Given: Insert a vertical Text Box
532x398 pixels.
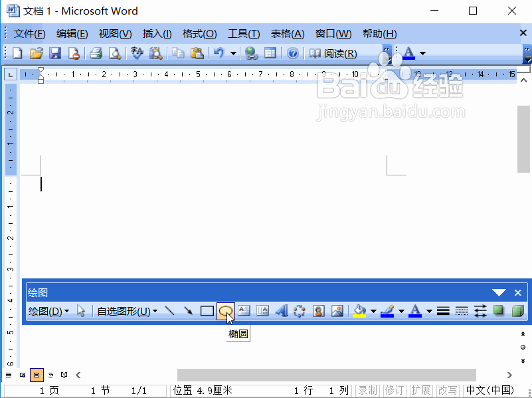Looking at the screenshot, I should pyautogui.click(x=262, y=311).
